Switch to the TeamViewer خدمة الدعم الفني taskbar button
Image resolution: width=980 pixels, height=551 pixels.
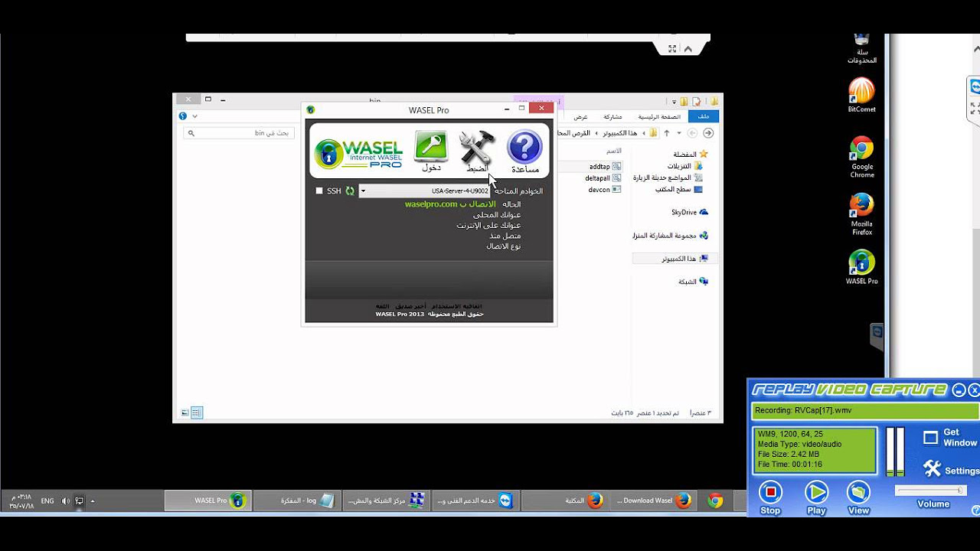pyautogui.click(x=475, y=500)
